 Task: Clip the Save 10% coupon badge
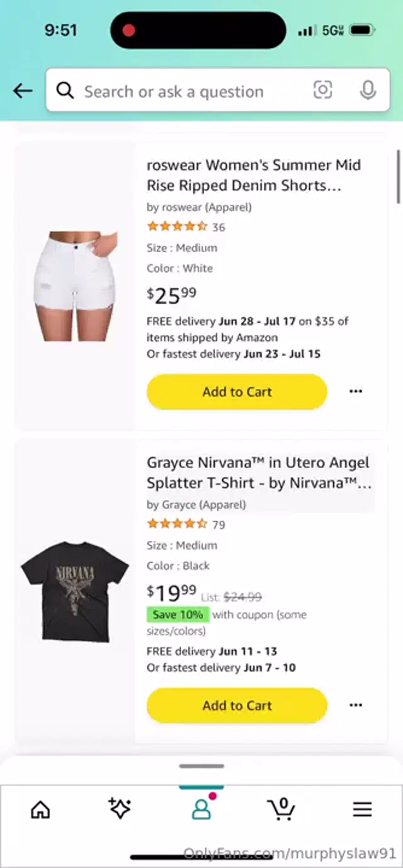point(178,615)
